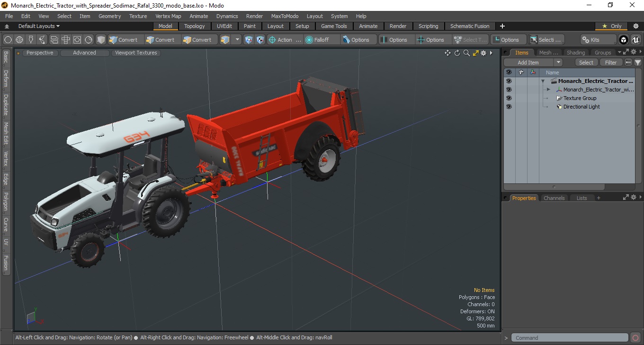
Task: Click the capsule shapes tool icon
Action: (54, 40)
